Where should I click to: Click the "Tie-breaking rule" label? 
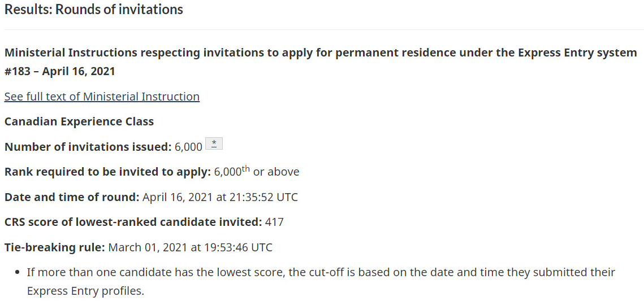pyautogui.click(x=55, y=247)
